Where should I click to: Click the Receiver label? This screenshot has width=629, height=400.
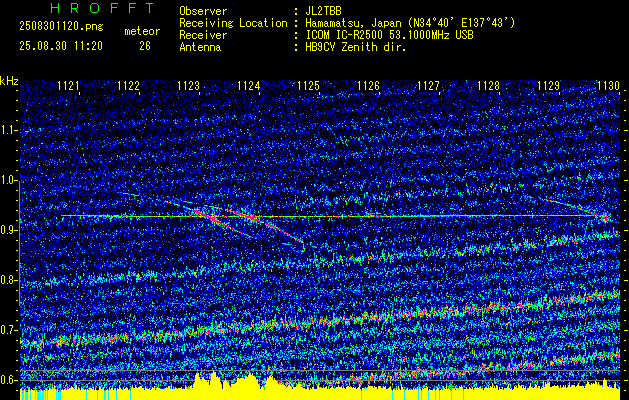coord(203,35)
